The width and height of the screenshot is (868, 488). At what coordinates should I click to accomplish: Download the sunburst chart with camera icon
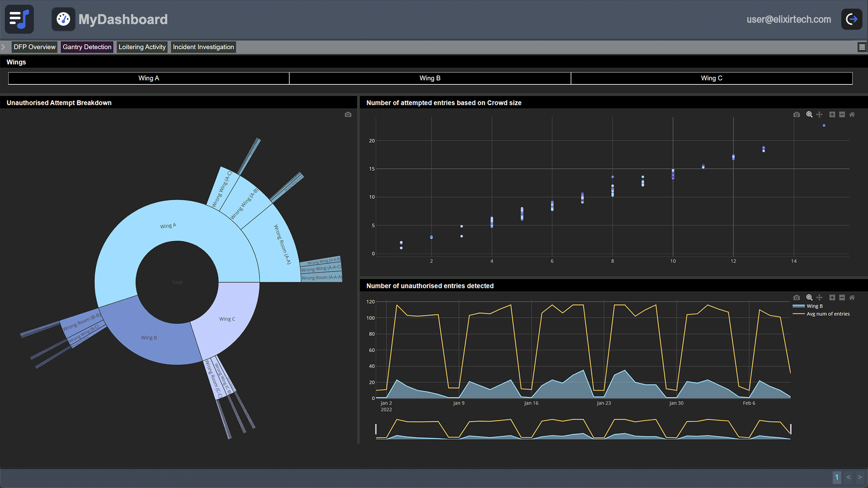[x=348, y=115]
